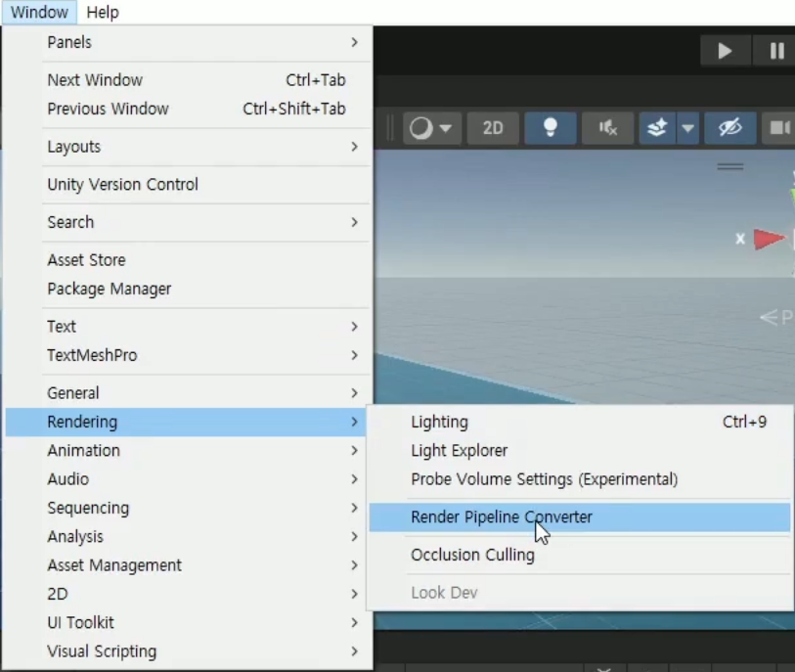Expand the Panels submenu
This screenshot has height=672, width=795.
pyautogui.click(x=189, y=42)
